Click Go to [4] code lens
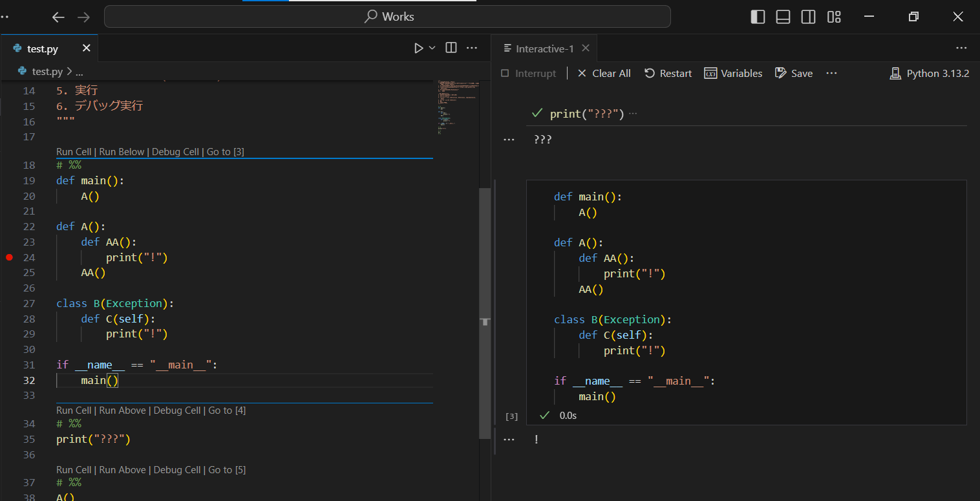This screenshot has width=980, height=501. click(227, 410)
